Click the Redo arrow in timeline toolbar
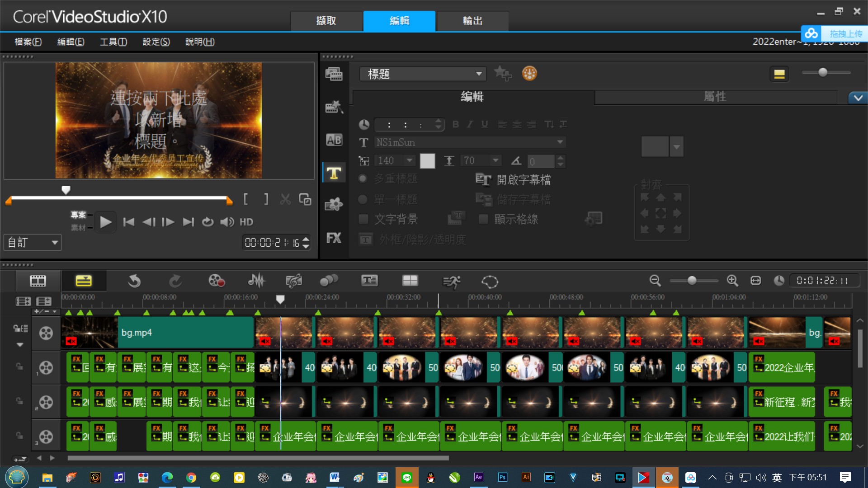Image resolution: width=868 pixels, height=488 pixels. point(175,281)
